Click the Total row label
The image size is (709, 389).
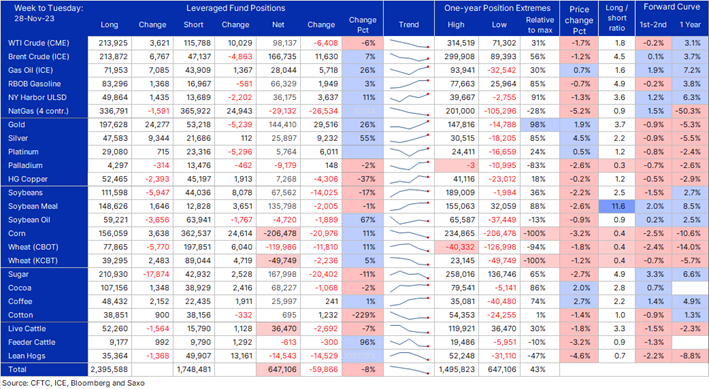[17, 370]
